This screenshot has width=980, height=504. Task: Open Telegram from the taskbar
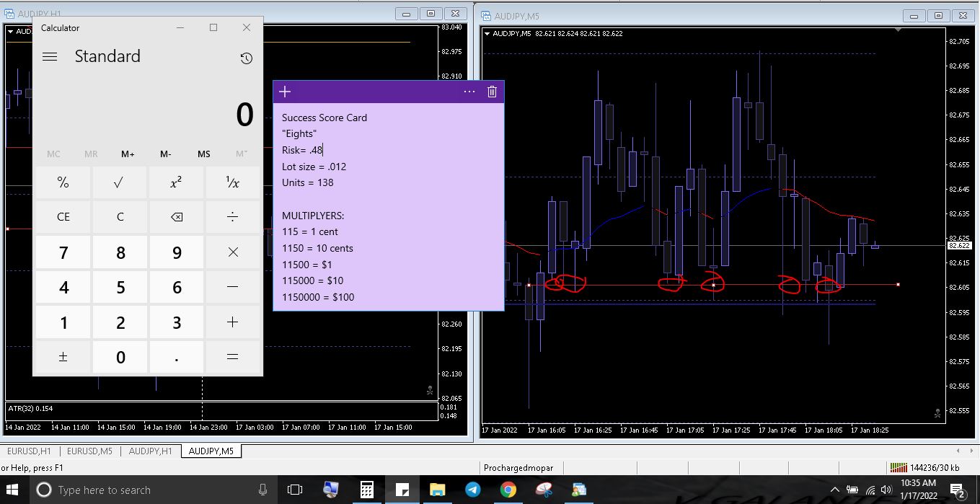tap(473, 490)
